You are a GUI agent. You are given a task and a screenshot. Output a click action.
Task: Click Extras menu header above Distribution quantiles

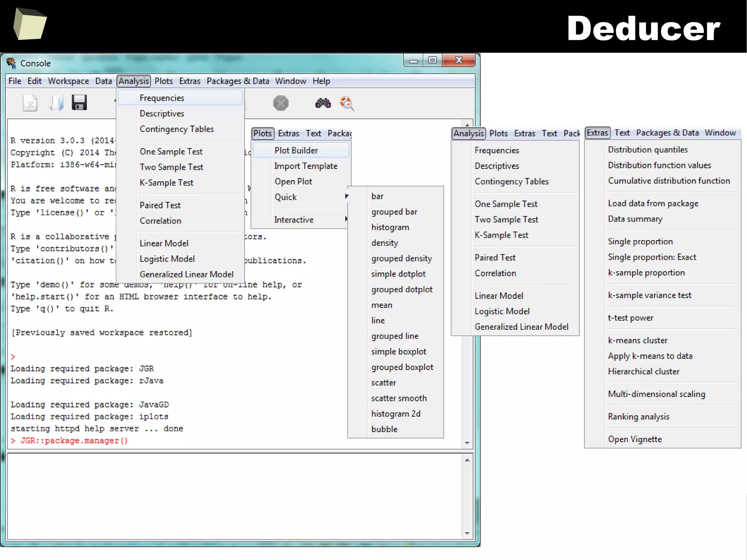tap(597, 133)
